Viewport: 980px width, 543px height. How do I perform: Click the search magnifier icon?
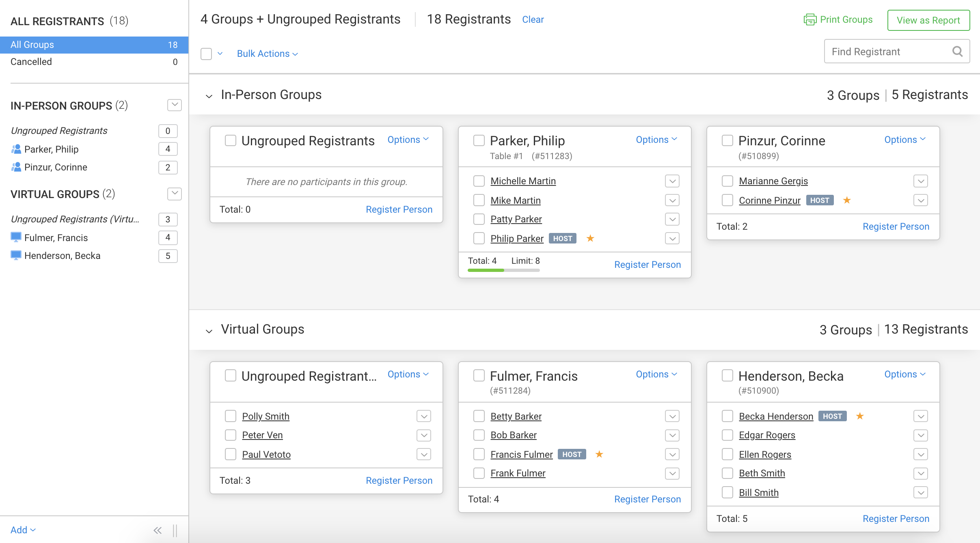click(957, 52)
